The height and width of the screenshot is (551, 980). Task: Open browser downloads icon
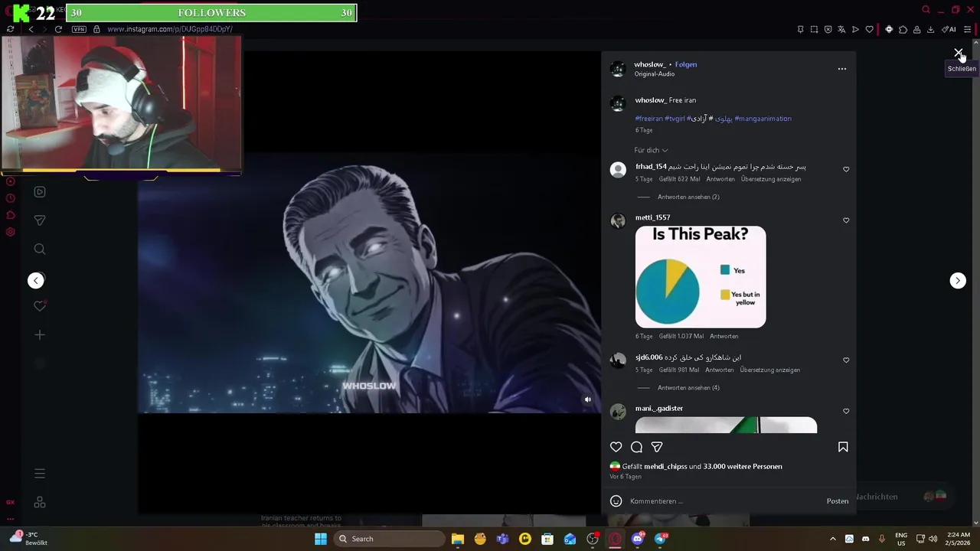tap(930, 29)
